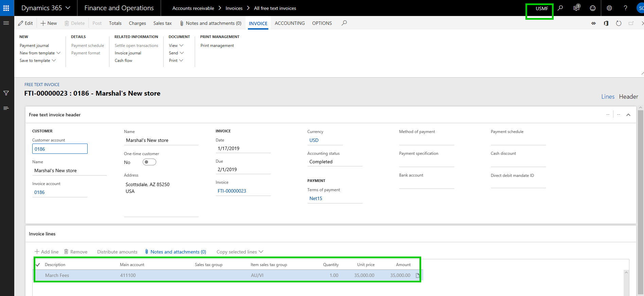Click the Invoice journal link
644x296 pixels.
[x=128, y=53]
